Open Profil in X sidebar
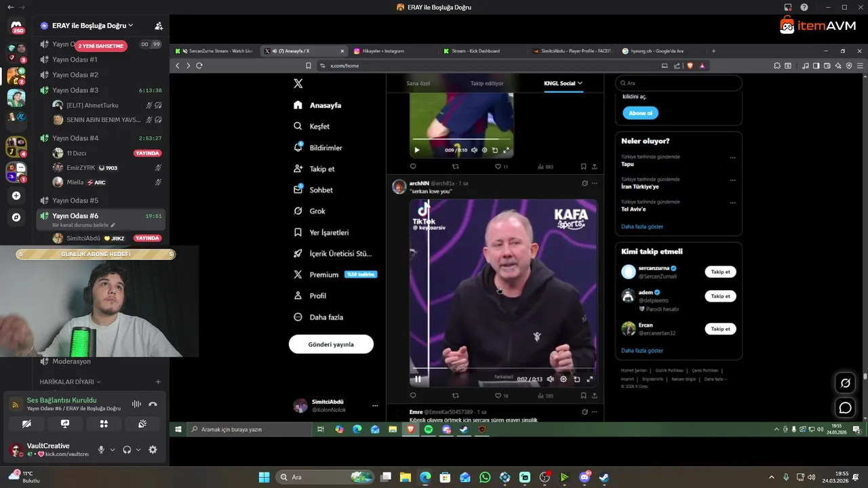 pos(310,296)
